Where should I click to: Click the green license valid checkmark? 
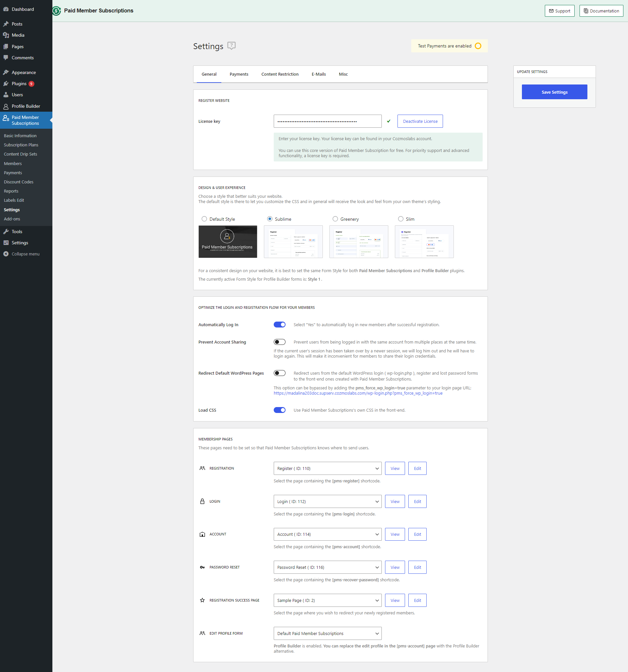(x=389, y=121)
